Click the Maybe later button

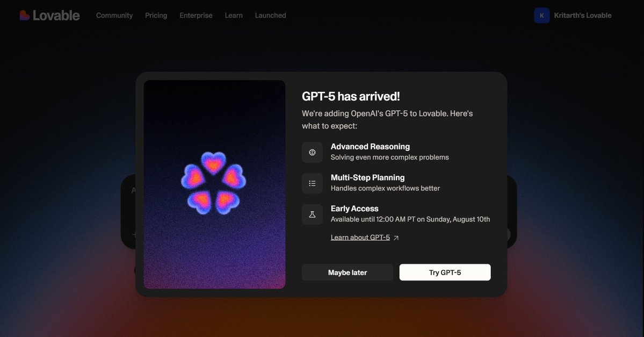pyautogui.click(x=348, y=273)
